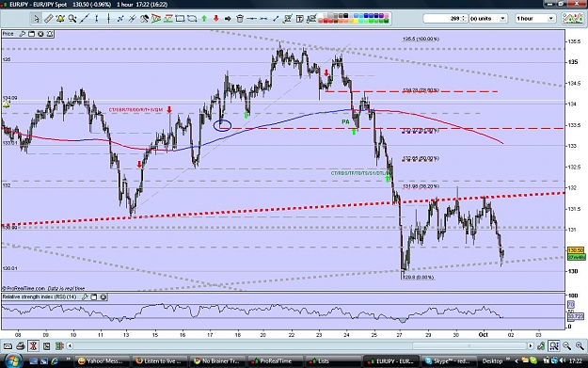Select the text box T tool
Viewport: 588px width, 368px height.
click(299, 19)
